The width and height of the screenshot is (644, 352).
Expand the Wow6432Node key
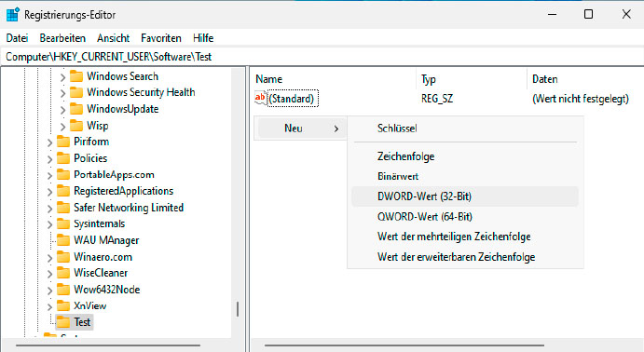click(x=49, y=291)
